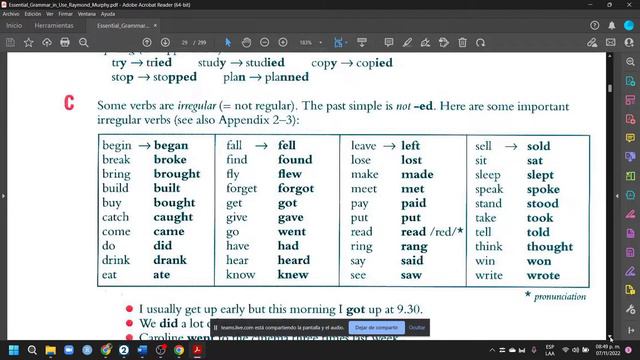Screen dimensions: 640x360
Task: Open Edición menu
Action: pos(33,14)
